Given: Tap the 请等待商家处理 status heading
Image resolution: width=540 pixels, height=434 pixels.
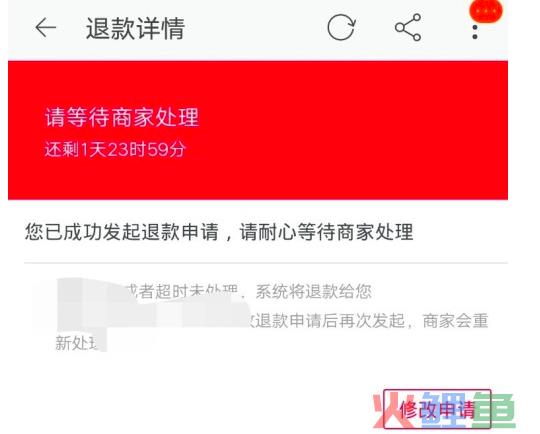Looking at the screenshot, I should pyautogui.click(x=122, y=117).
